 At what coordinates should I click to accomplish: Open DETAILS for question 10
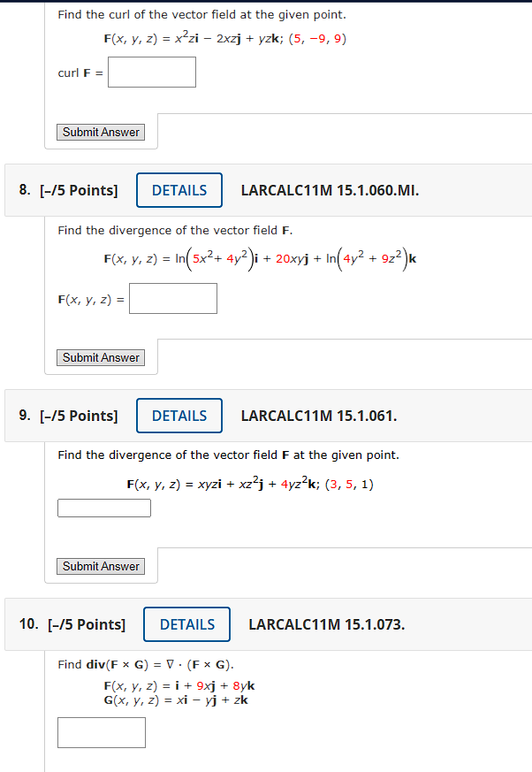pyautogui.click(x=186, y=623)
